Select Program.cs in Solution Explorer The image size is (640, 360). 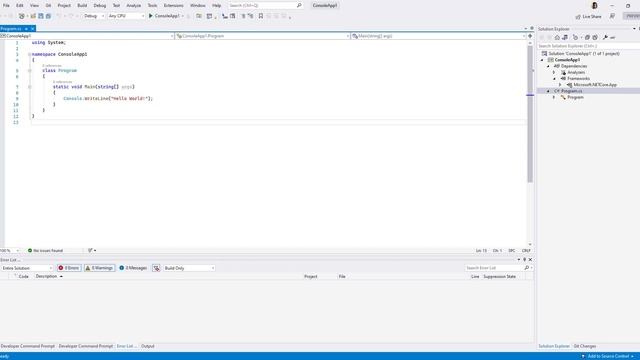[571, 91]
